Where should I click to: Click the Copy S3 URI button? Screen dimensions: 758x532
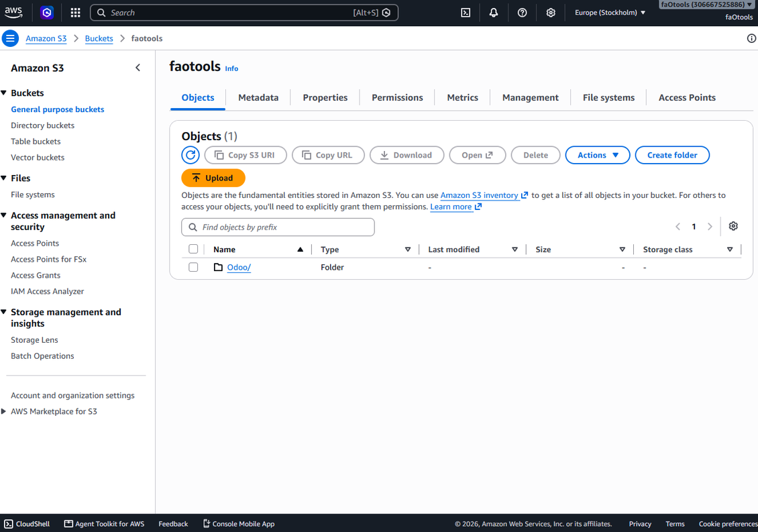[246, 155]
